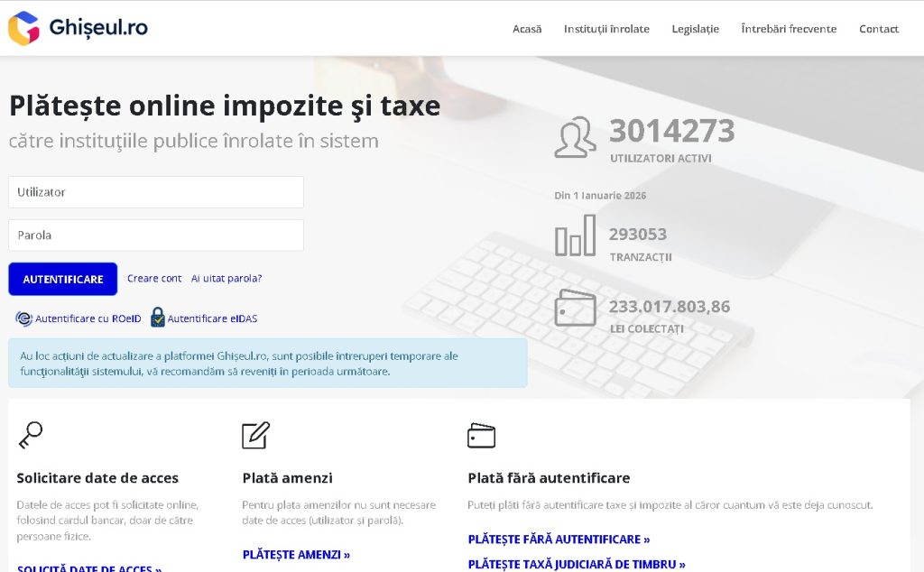Click the eIDAS shield icon

click(x=158, y=318)
